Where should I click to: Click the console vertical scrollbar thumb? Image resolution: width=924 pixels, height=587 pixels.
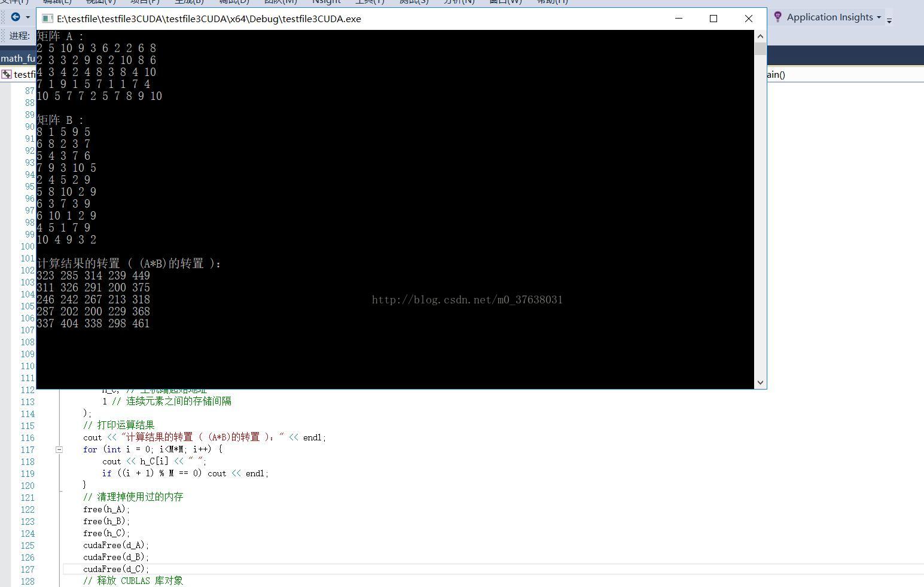(760, 48)
